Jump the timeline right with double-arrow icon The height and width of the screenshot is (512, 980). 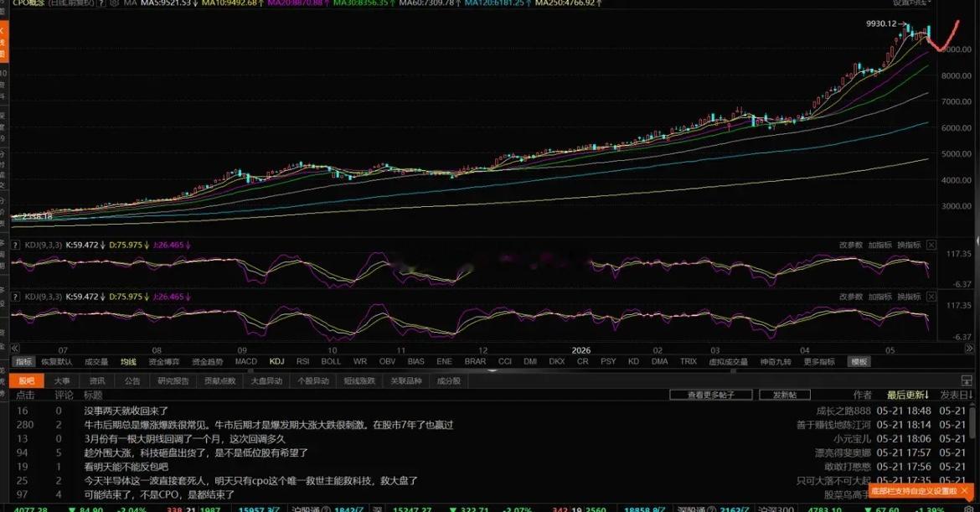(x=969, y=349)
